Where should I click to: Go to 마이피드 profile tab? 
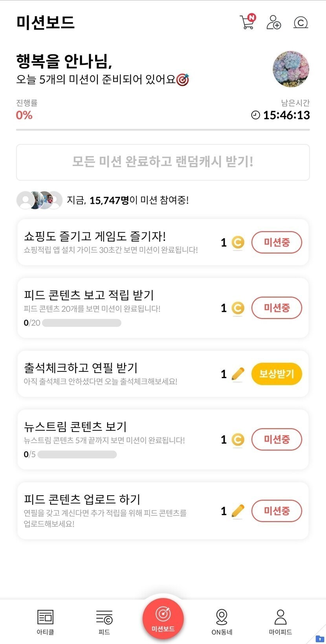pyautogui.click(x=280, y=622)
